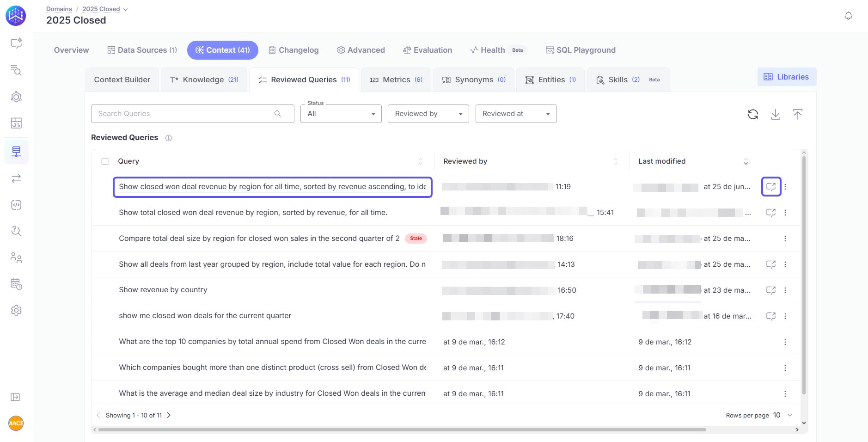The width and height of the screenshot is (868, 442).
Task: Focus the Search Queries input field
Action: click(x=193, y=114)
